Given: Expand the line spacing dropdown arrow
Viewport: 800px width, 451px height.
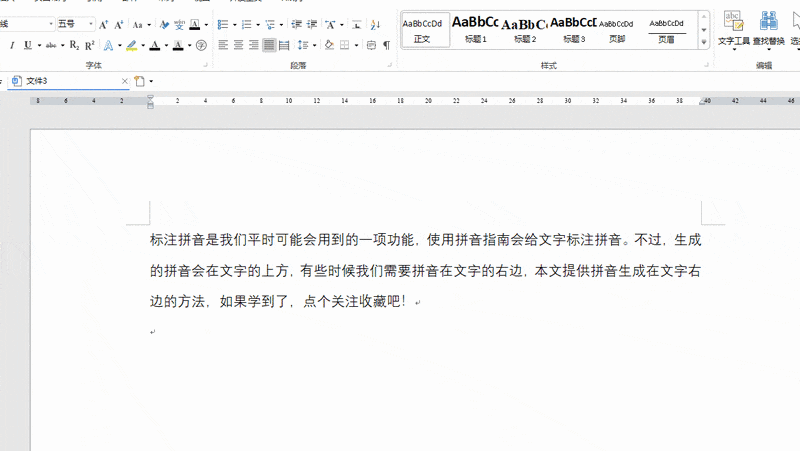Looking at the screenshot, I should 314,45.
